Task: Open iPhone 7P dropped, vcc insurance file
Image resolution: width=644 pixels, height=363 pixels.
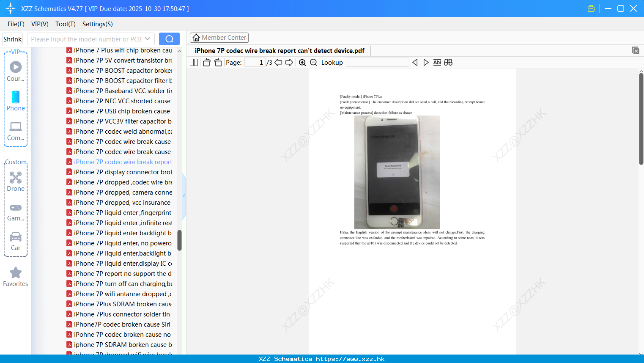Action: [x=119, y=203]
